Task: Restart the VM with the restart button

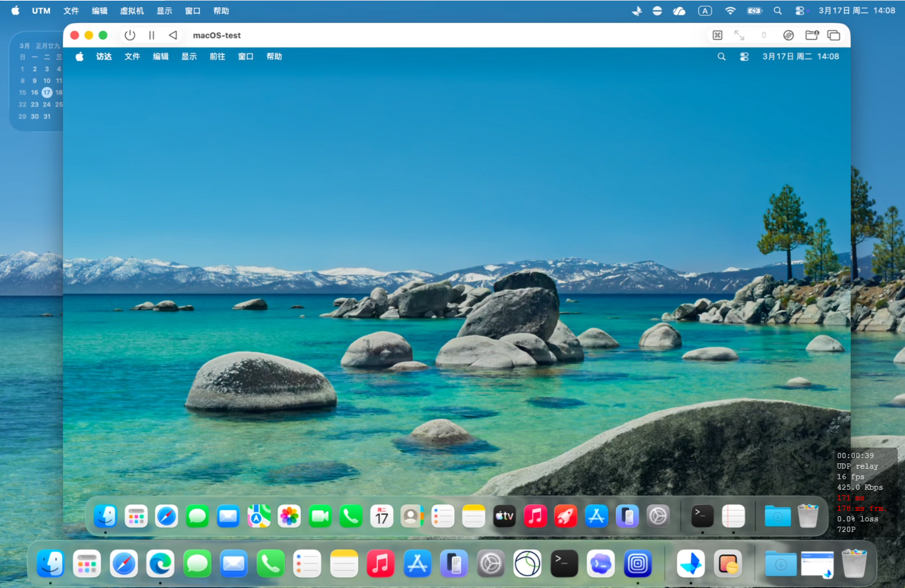Action: pos(173,35)
